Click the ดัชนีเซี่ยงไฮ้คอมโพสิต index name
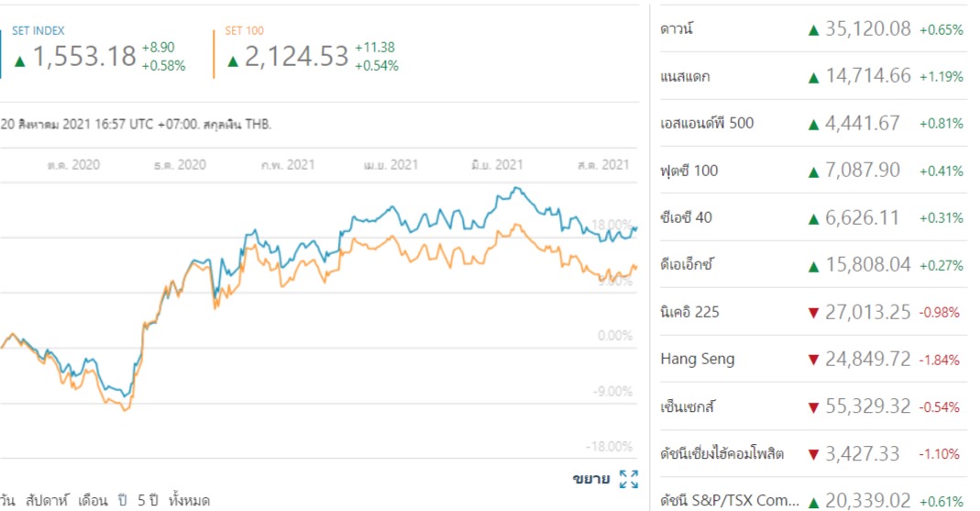This screenshot has width=980, height=511. pos(722,454)
